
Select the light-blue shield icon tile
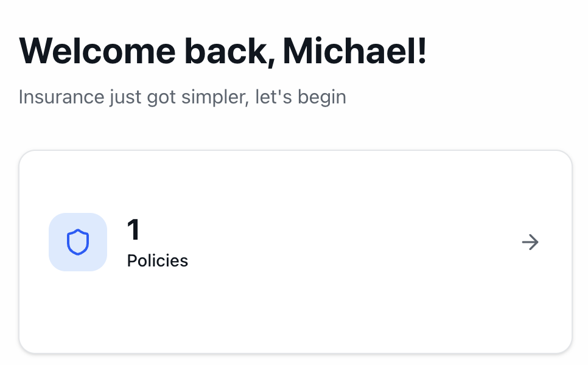point(78,242)
